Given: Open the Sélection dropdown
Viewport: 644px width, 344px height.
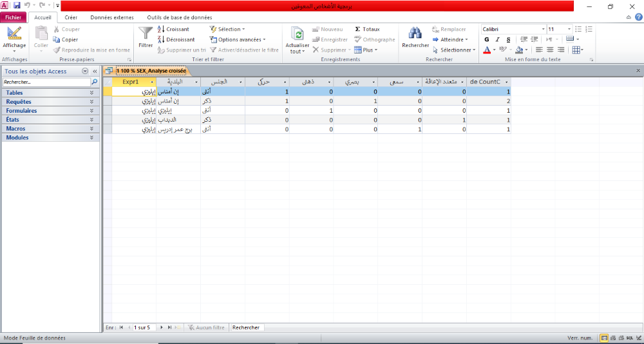Looking at the screenshot, I should (x=227, y=29).
